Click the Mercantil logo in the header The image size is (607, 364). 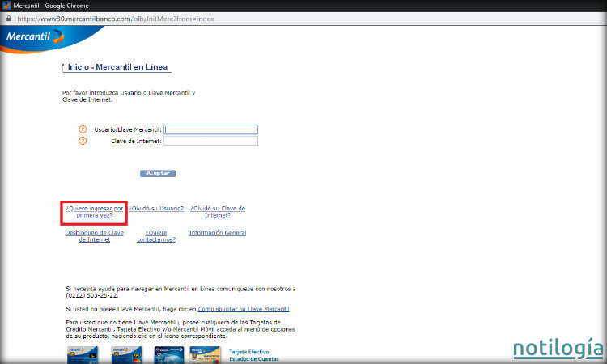coord(35,36)
